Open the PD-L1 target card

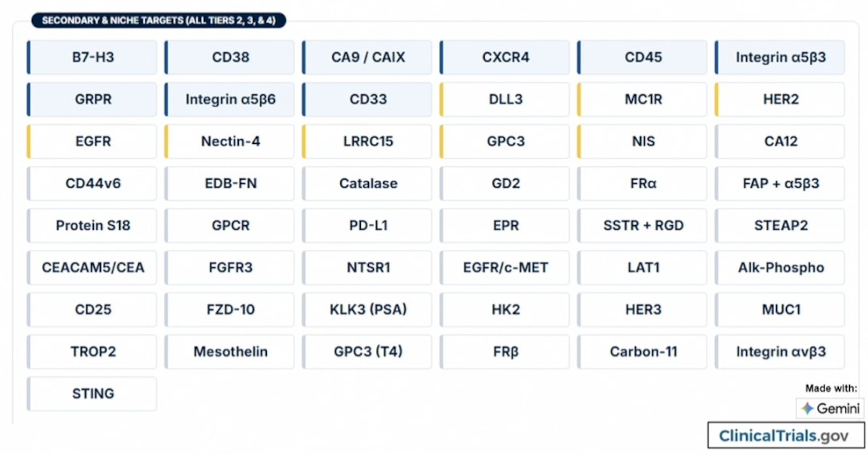click(x=367, y=225)
